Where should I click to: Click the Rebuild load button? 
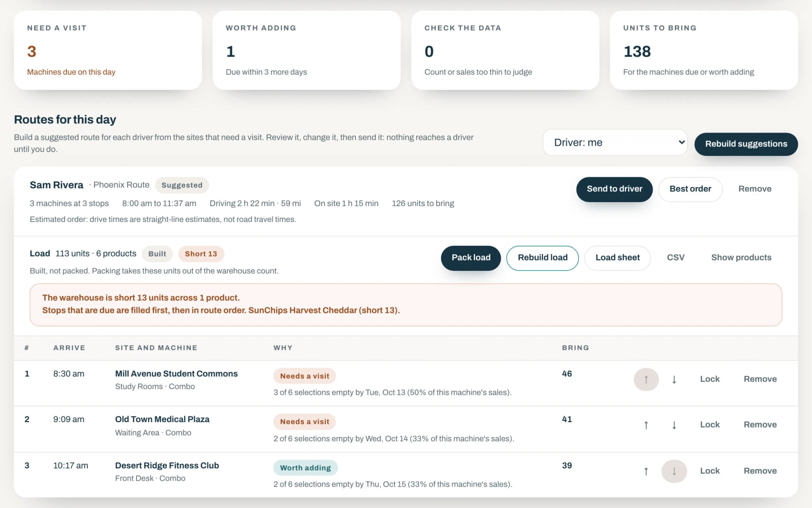pyautogui.click(x=543, y=258)
